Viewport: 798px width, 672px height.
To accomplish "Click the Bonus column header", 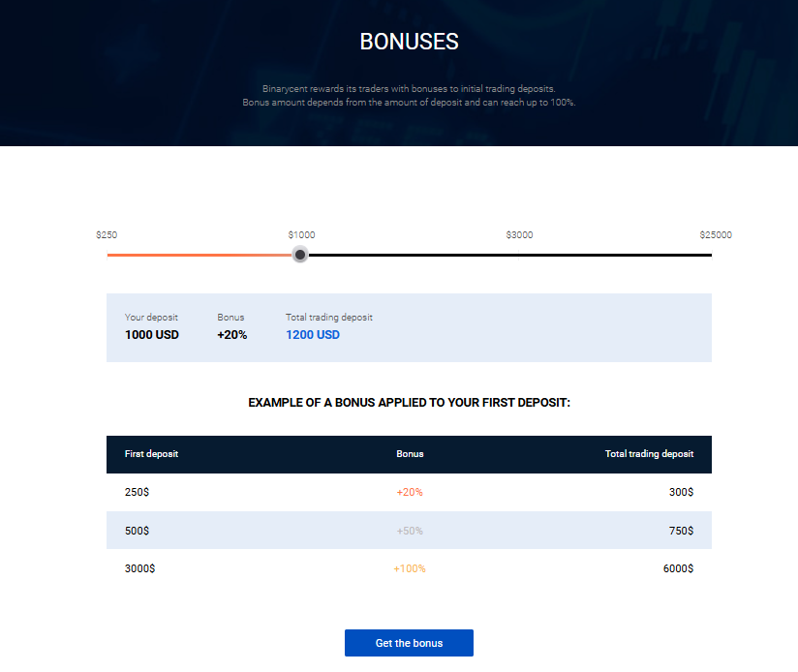I will coord(410,454).
